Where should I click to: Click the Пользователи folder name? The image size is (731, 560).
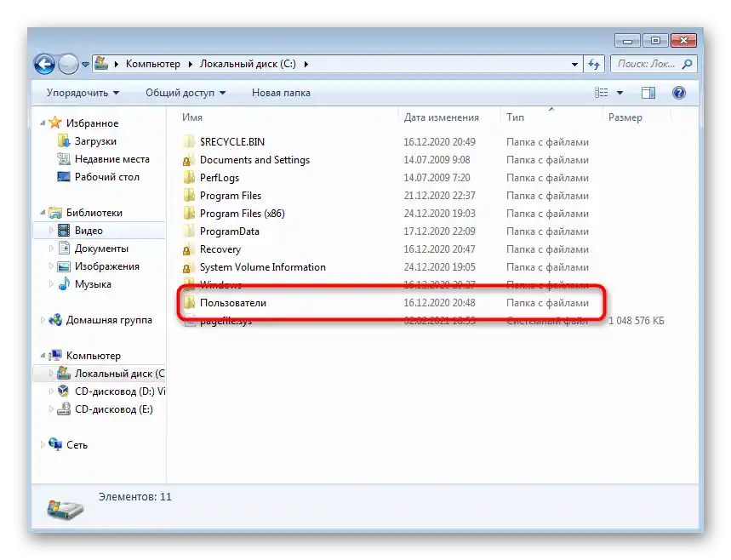click(233, 303)
